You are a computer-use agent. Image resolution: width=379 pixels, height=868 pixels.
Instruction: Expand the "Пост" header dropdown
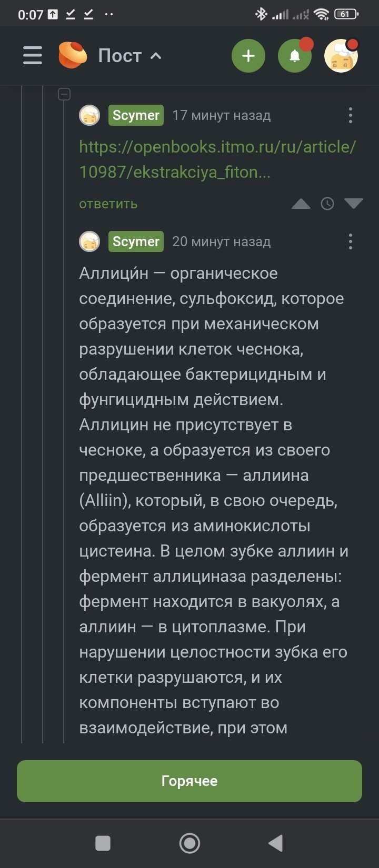click(156, 56)
